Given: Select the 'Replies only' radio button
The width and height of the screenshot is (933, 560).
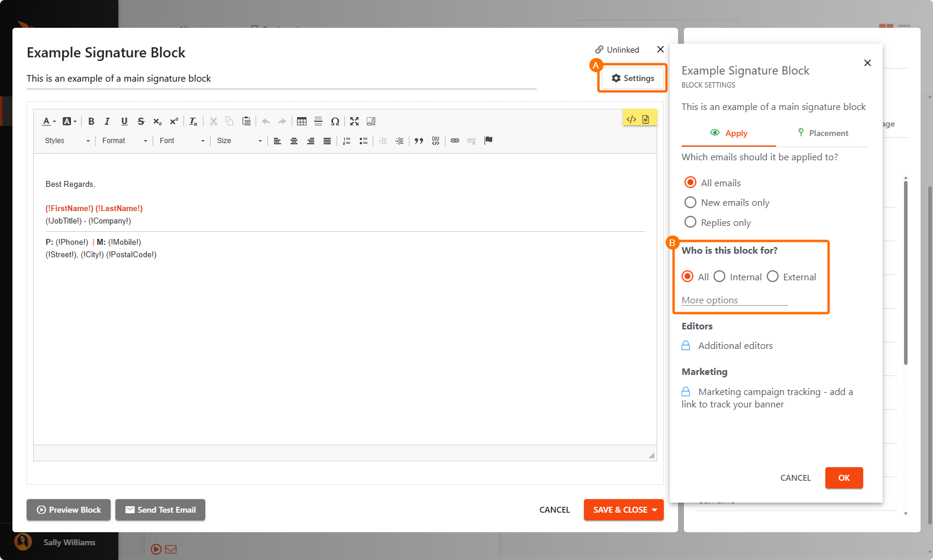Looking at the screenshot, I should click(x=690, y=222).
